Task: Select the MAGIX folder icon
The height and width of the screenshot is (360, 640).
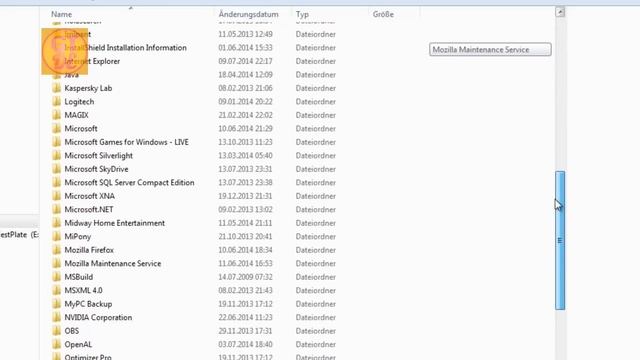Action: click(x=57, y=115)
